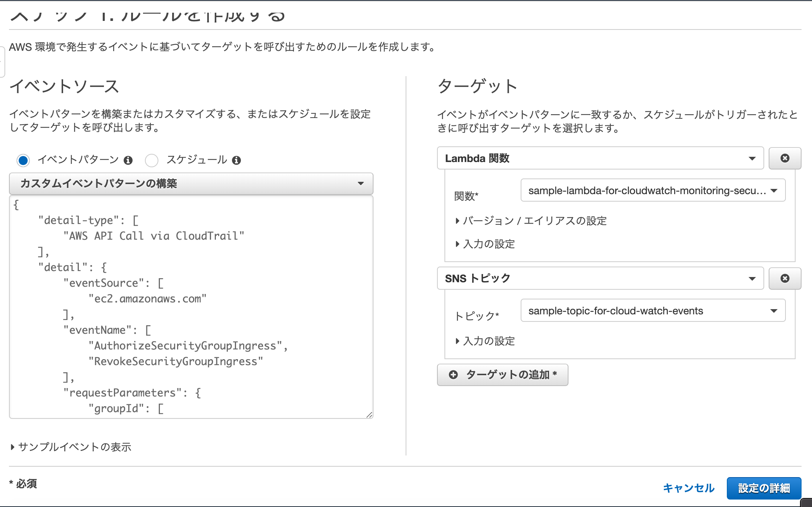812x507 pixels.
Task: Open the トピック selection dropdown
Action: click(x=653, y=311)
